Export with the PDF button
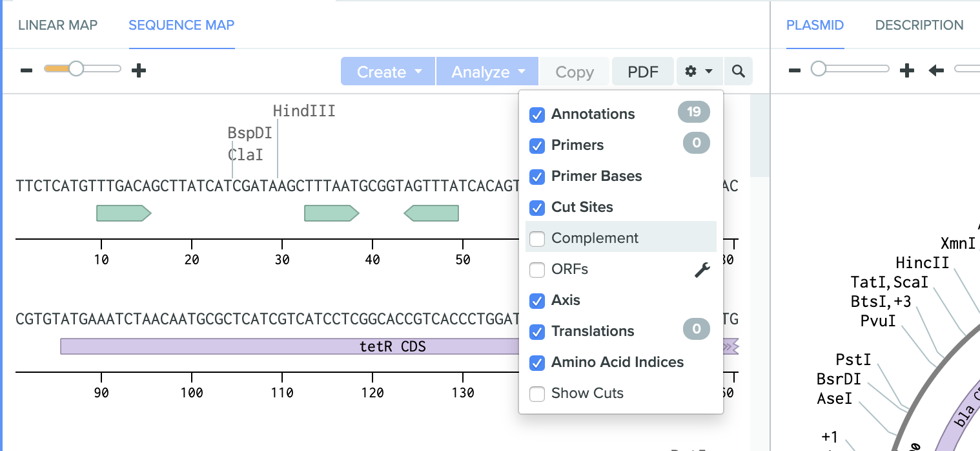Viewport: 980px width, 451px height. (x=643, y=71)
